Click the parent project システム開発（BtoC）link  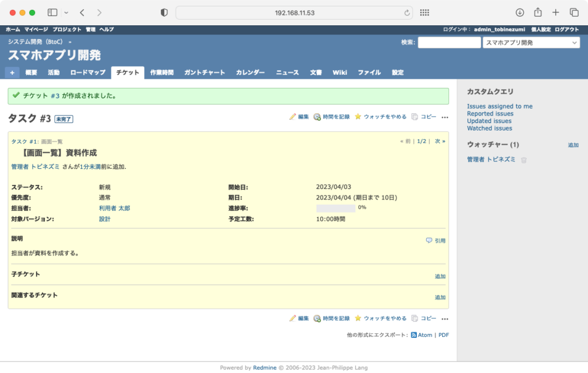pos(36,41)
